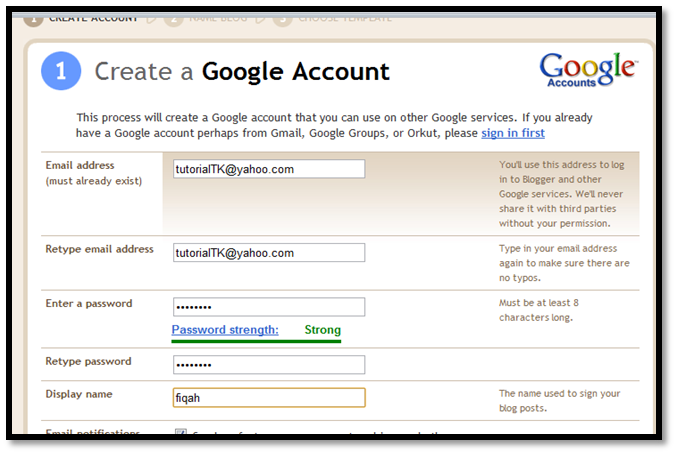Click the 'no typos' email retype hint
The height and width of the screenshot is (454, 676).
[564, 263]
